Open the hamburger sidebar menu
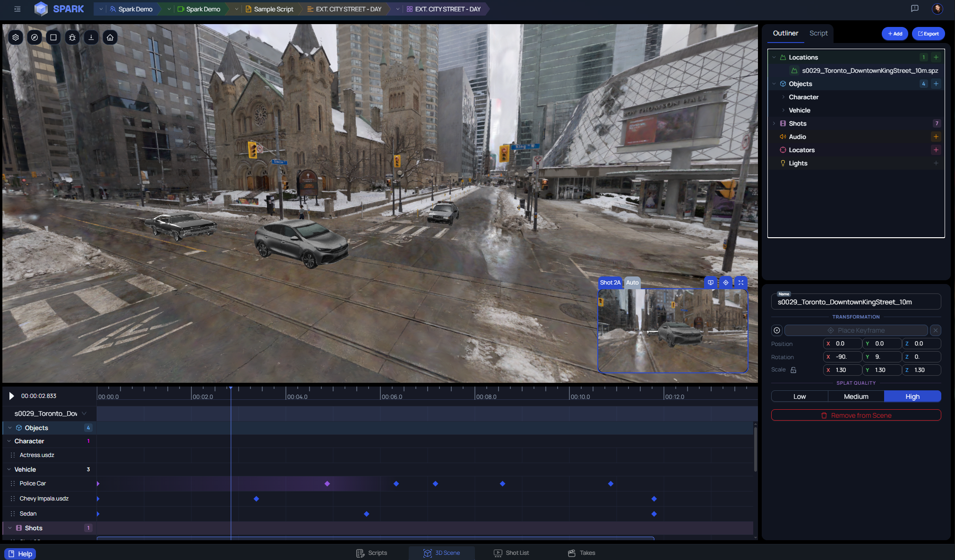955x560 pixels. 17,9
